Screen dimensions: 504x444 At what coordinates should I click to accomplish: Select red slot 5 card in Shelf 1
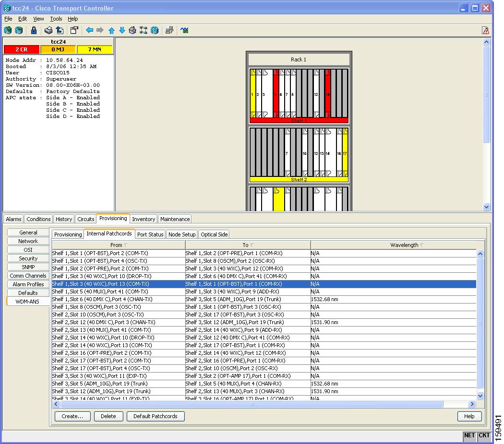coord(276,93)
